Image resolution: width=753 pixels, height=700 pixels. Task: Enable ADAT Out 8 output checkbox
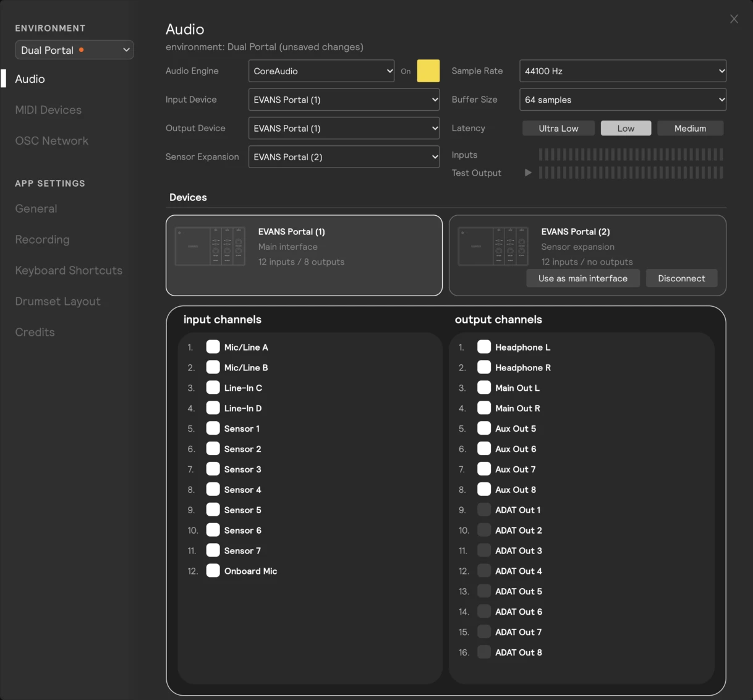pyautogui.click(x=484, y=652)
